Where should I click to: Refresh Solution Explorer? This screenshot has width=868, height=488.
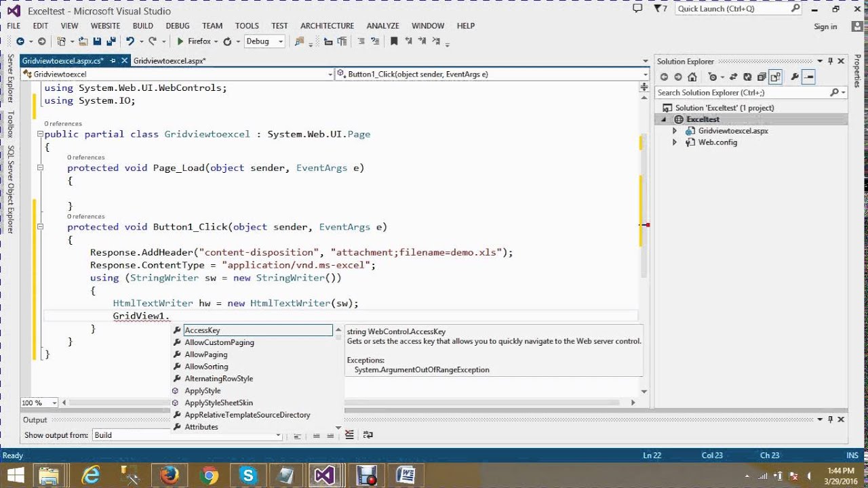point(747,77)
